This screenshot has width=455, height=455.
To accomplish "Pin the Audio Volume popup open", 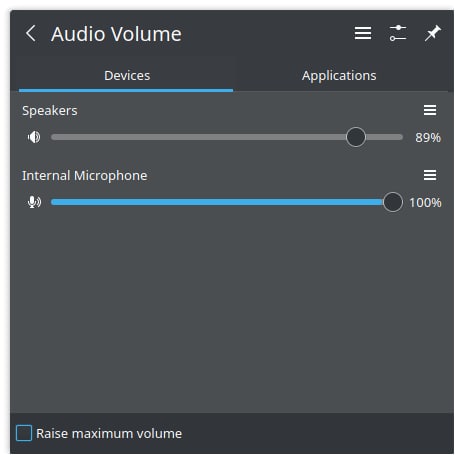I will coord(433,33).
